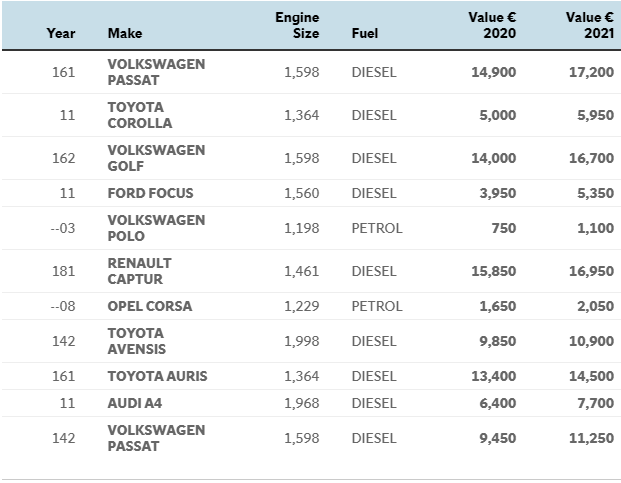Image resolution: width=621 pixels, height=483 pixels.
Task: Click the Year column header
Action: tap(61, 33)
